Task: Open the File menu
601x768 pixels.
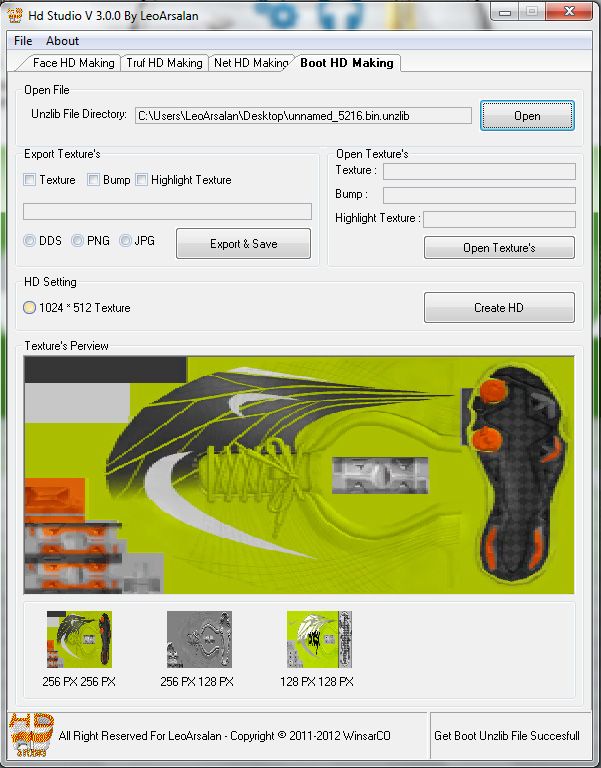Action: click(23, 41)
